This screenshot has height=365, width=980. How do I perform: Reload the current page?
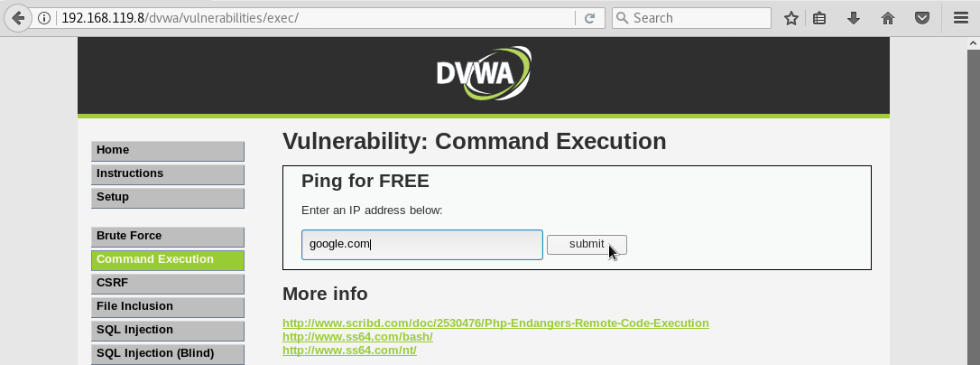pyautogui.click(x=589, y=18)
